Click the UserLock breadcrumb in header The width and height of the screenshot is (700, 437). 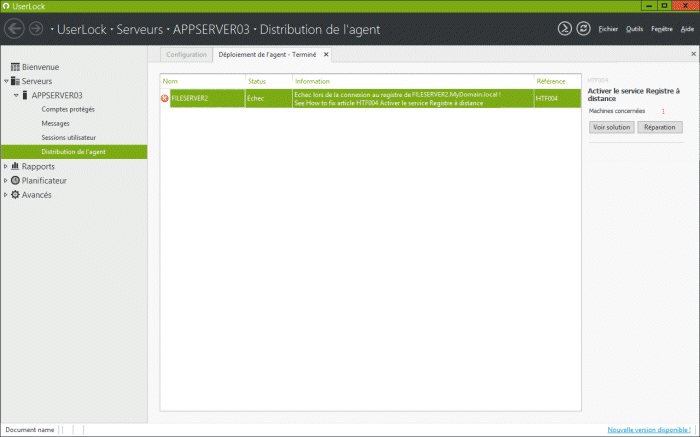coord(82,29)
